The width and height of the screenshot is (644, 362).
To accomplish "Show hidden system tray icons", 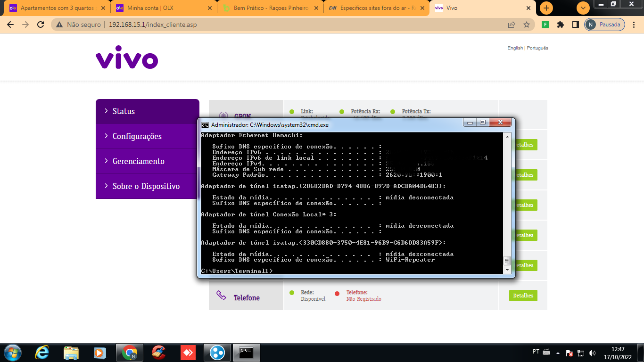I will [x=558, y=353].
